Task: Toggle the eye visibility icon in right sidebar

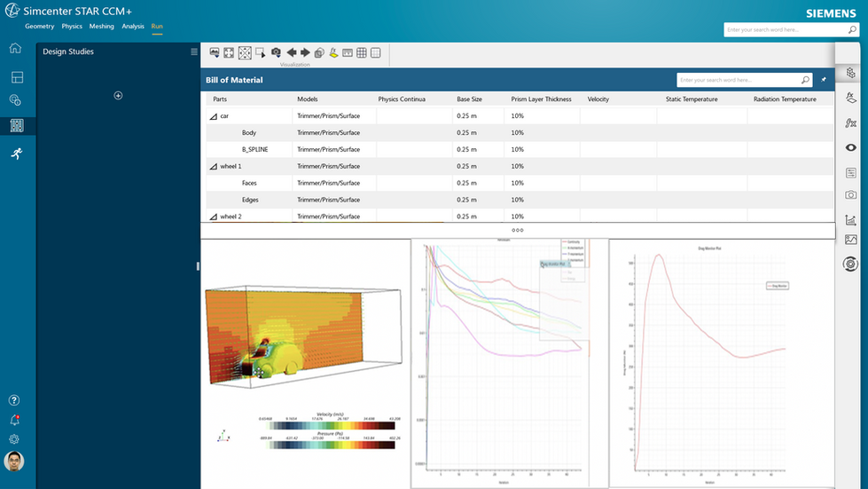Action: point(851,148)
